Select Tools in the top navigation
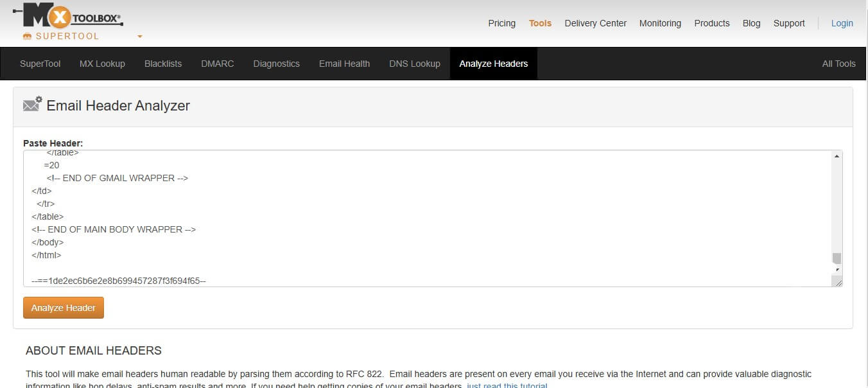The width and height of the screenshot is (868, 388). [540, 23]
